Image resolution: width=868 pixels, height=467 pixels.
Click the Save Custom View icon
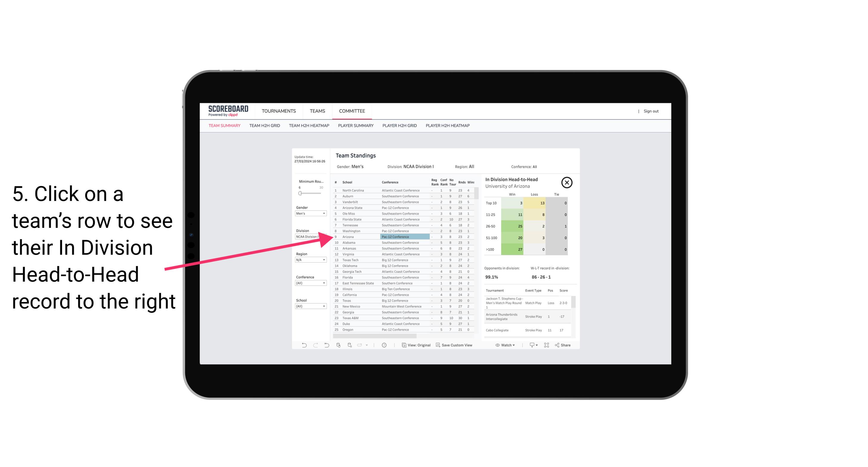pos(439,345)
